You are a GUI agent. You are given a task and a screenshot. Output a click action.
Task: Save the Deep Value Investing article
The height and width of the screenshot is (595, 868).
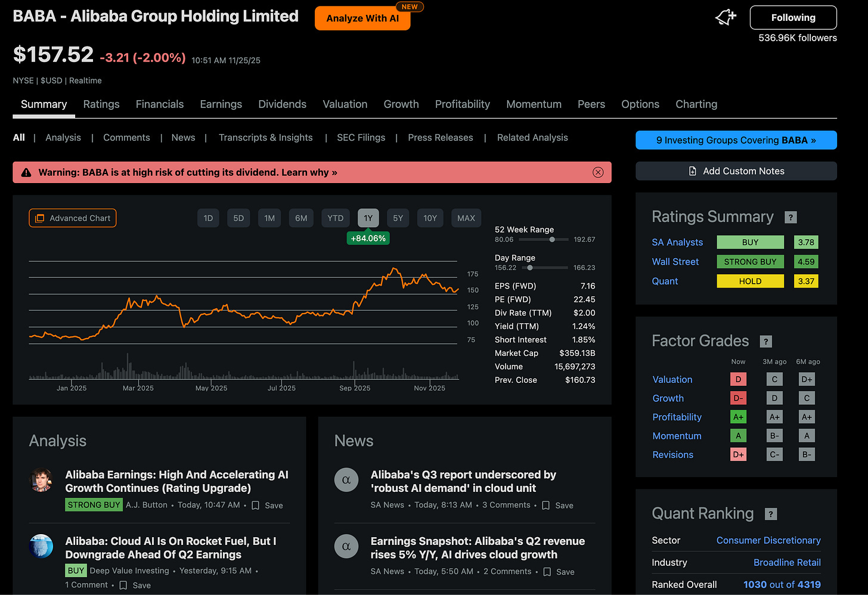135,585
